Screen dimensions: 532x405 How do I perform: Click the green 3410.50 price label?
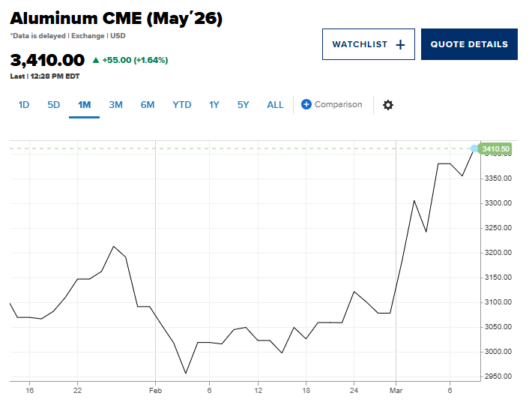click(496, 149)
